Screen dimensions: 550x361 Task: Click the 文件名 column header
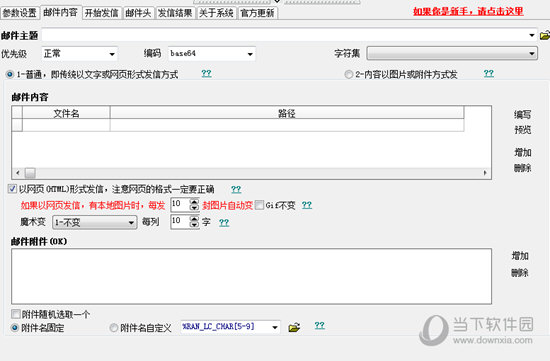(66, 113)
